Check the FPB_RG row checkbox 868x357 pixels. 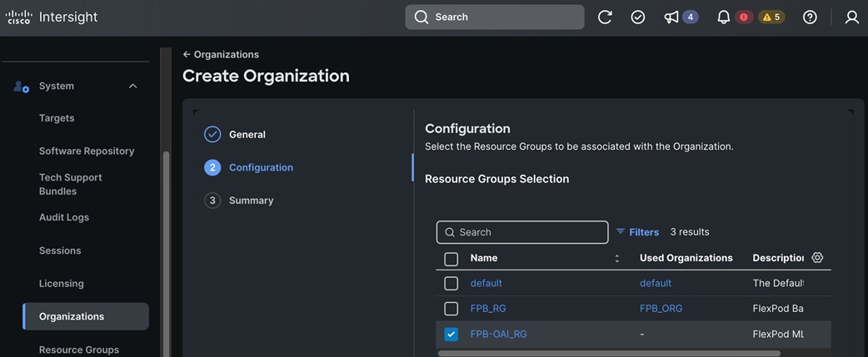click(451, 309)
